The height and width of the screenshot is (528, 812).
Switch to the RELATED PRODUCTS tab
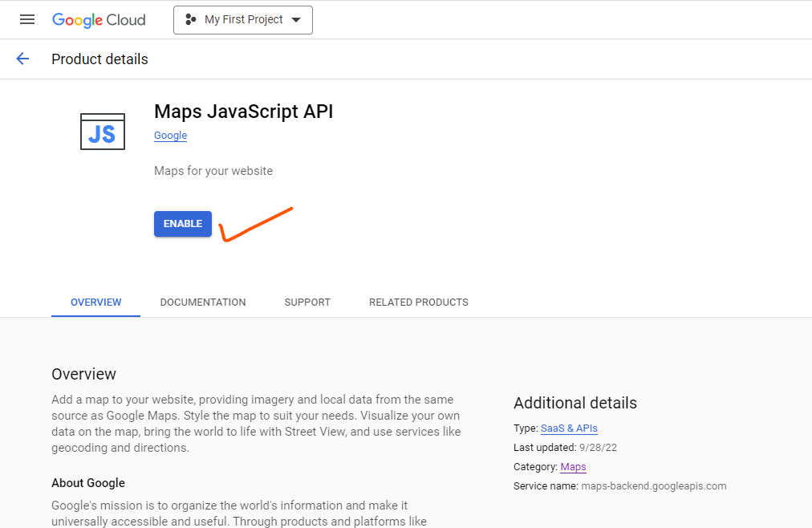(418, 303)
